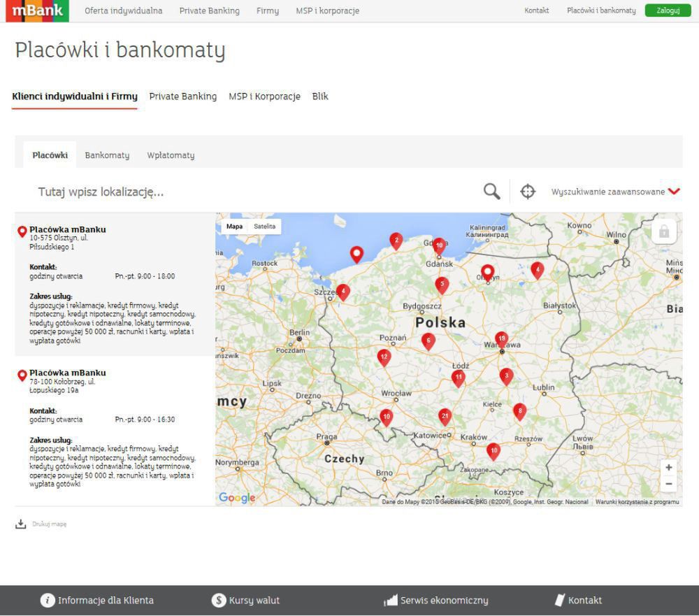The height and width of the screenshot is (616, 699).
Task: Select Klienci indywidualni i Firmy tab
Action: (75, 96)
